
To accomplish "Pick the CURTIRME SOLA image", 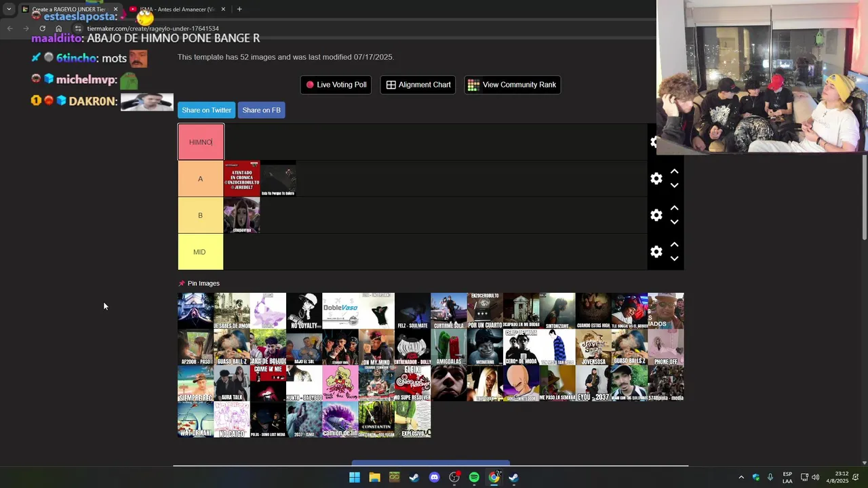I will tap(449, 310).
